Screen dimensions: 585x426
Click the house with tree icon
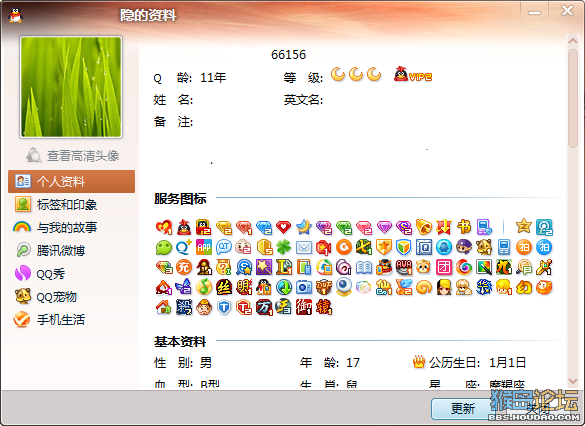[x=163, y=307]
